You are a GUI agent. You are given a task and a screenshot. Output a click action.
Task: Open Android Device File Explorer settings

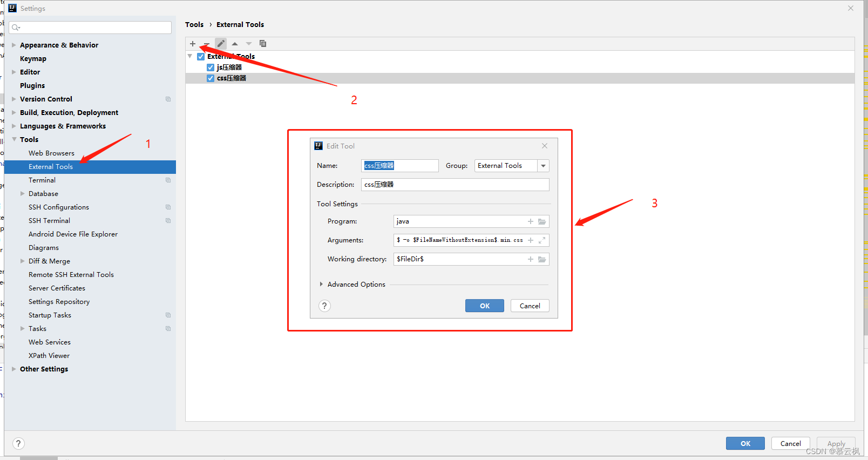[73, 234]
